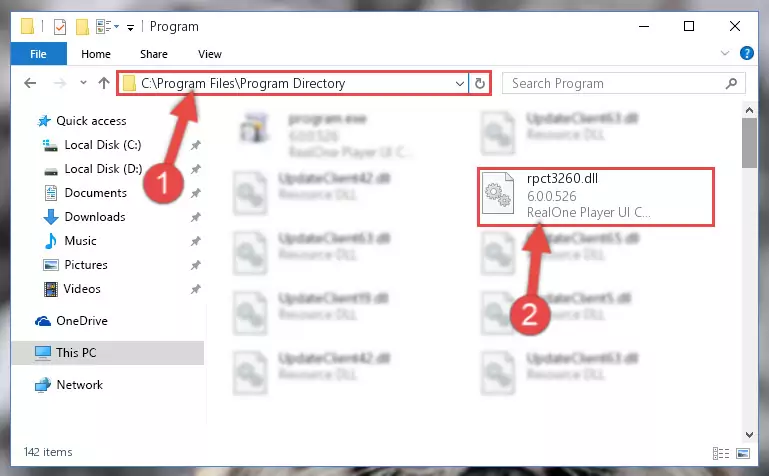Image resolution: width=769 pixels, height=476 pixels.
Task: Go up one folder level arrow
Action: [103, 83]
